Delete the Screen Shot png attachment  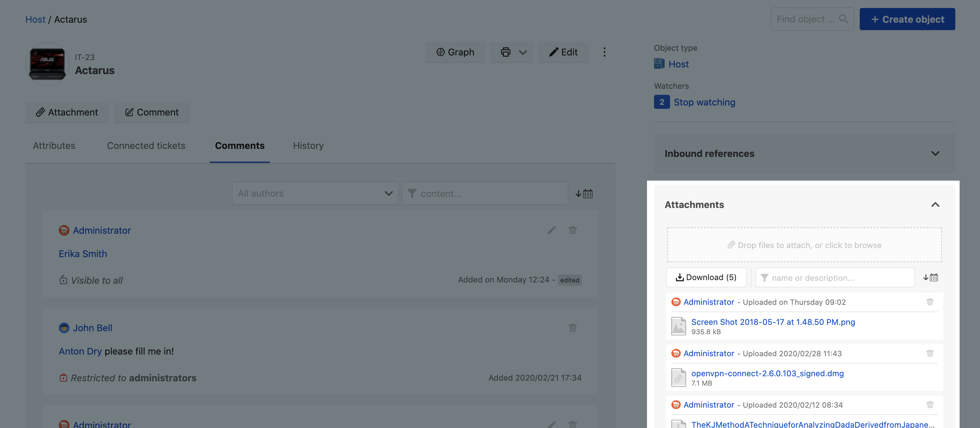coord(930,302)
